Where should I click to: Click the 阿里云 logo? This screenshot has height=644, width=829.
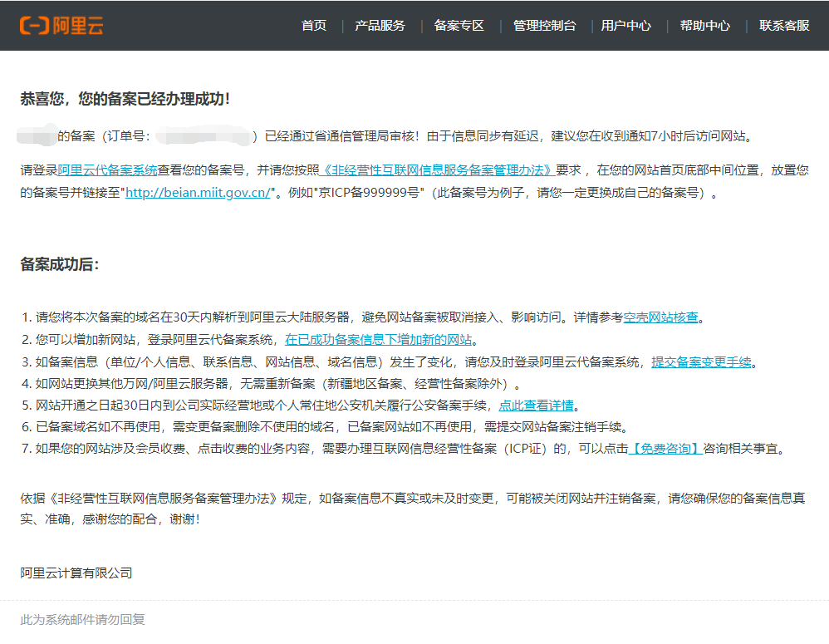(x=61, y=25)
